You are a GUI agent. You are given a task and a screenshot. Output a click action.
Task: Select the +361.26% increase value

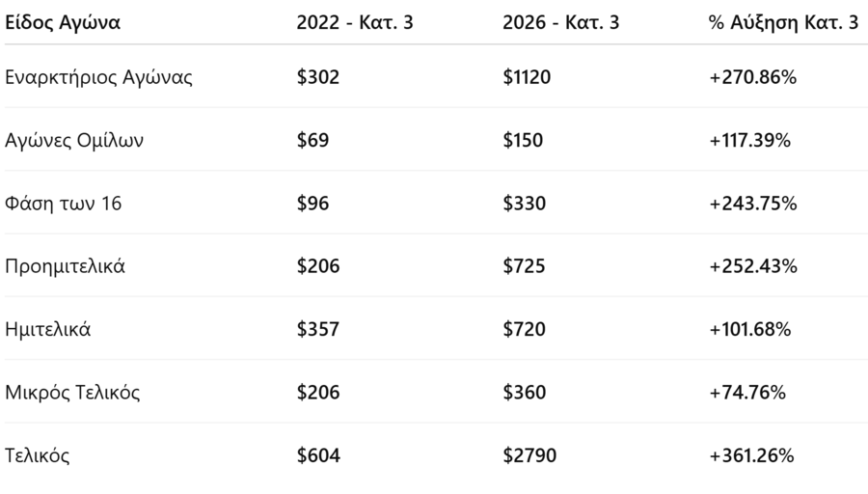(x=751, y=455)
